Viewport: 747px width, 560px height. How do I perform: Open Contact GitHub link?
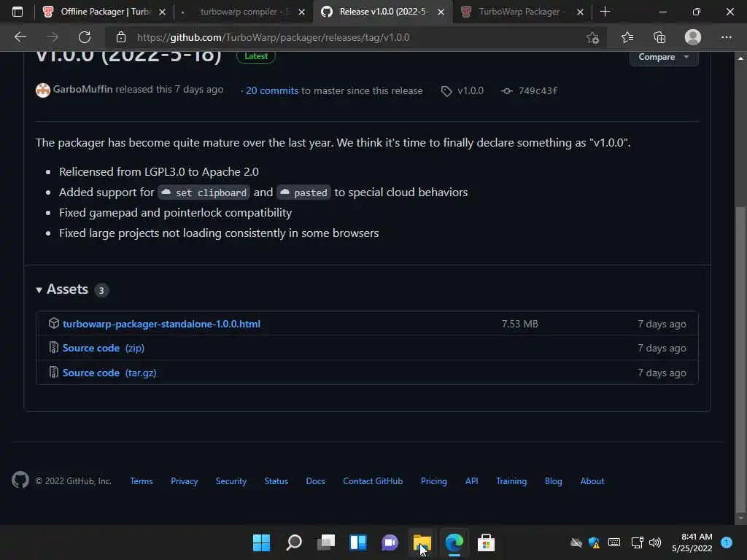(373, 481)
